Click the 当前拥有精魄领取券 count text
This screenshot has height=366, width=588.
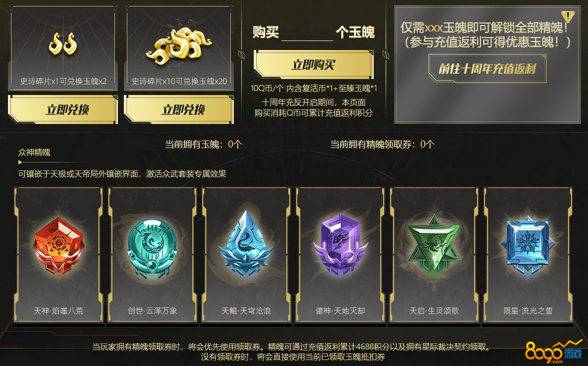382,144
